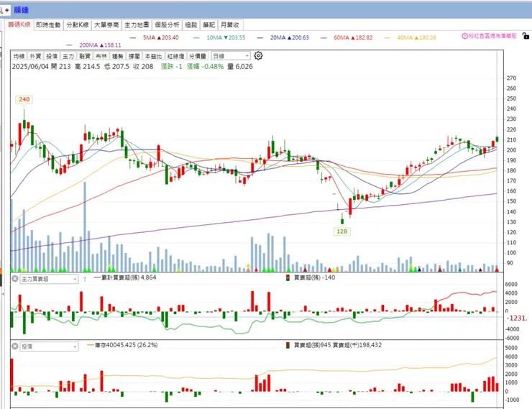Click the small collapse arrow at left edge

[x=3, y=294]
